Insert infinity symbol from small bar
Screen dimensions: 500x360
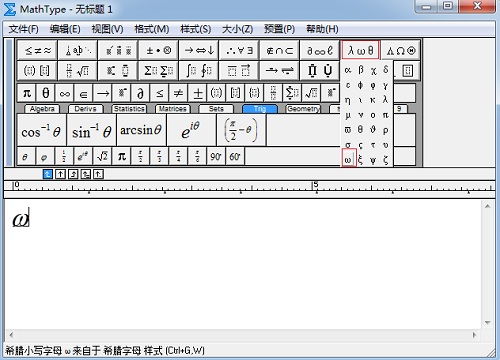point(65,93)
